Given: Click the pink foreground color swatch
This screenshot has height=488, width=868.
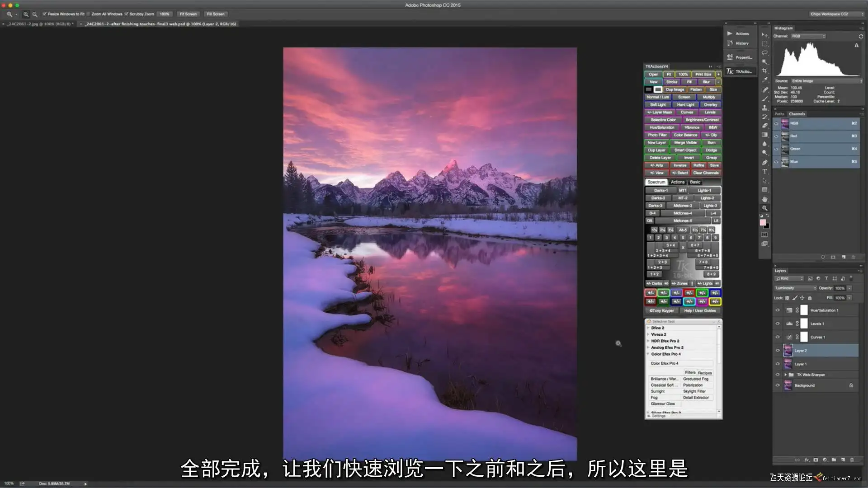Looking at the screenshot, I should click(x=763, y=222).
